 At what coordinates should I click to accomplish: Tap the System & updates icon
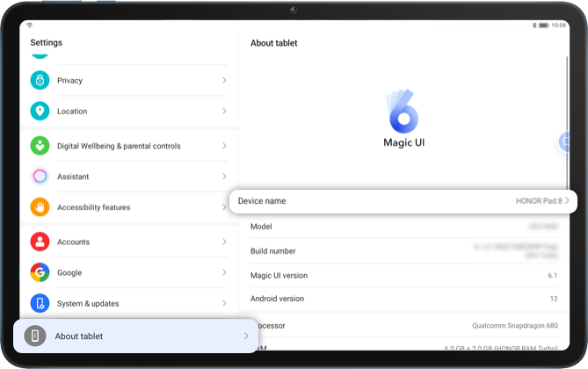point(40,303)
